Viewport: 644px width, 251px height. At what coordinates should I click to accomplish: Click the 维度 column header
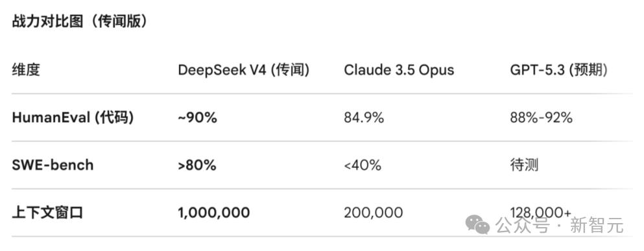click(26, 70)
